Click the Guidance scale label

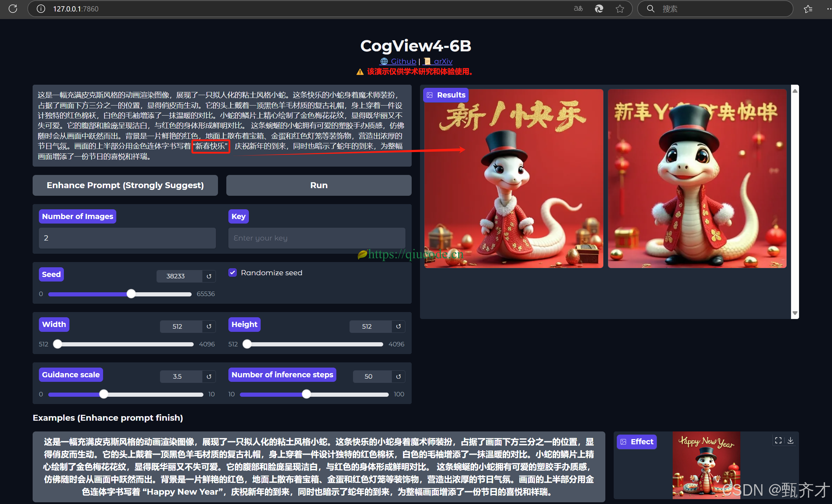(71, 375)
